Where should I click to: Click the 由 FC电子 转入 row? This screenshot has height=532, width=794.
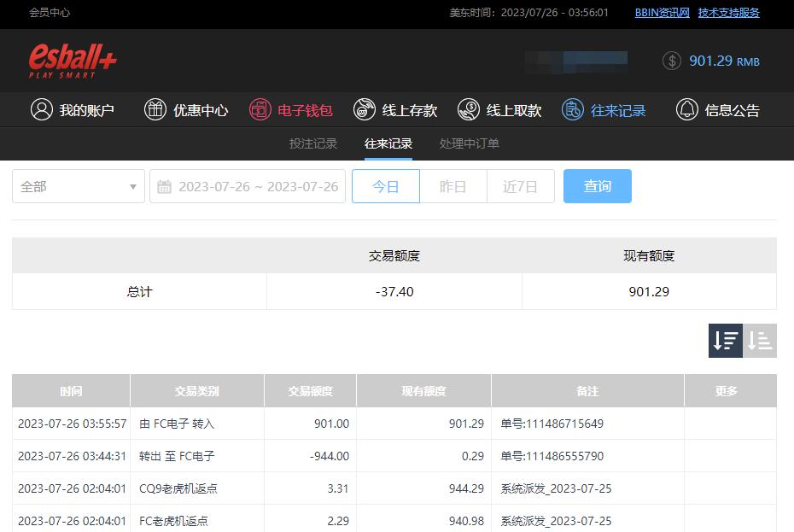(x=394, y=424)
